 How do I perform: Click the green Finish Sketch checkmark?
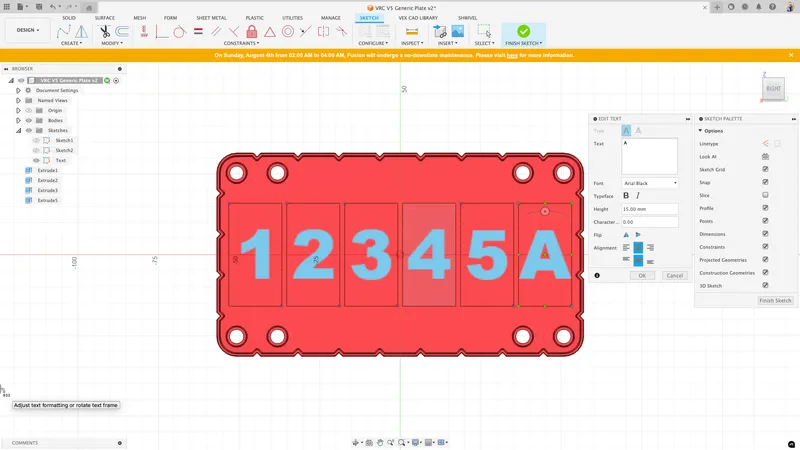(x=523, y=32)
